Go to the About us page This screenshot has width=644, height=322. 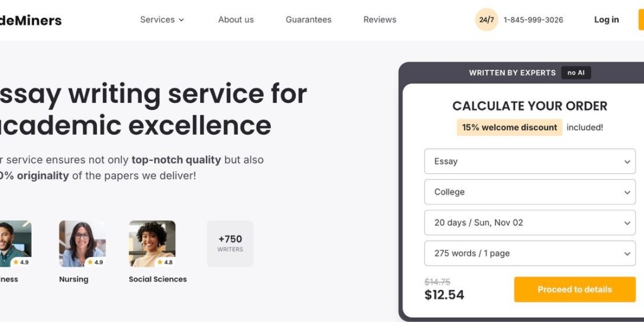(x=236, y=20)
